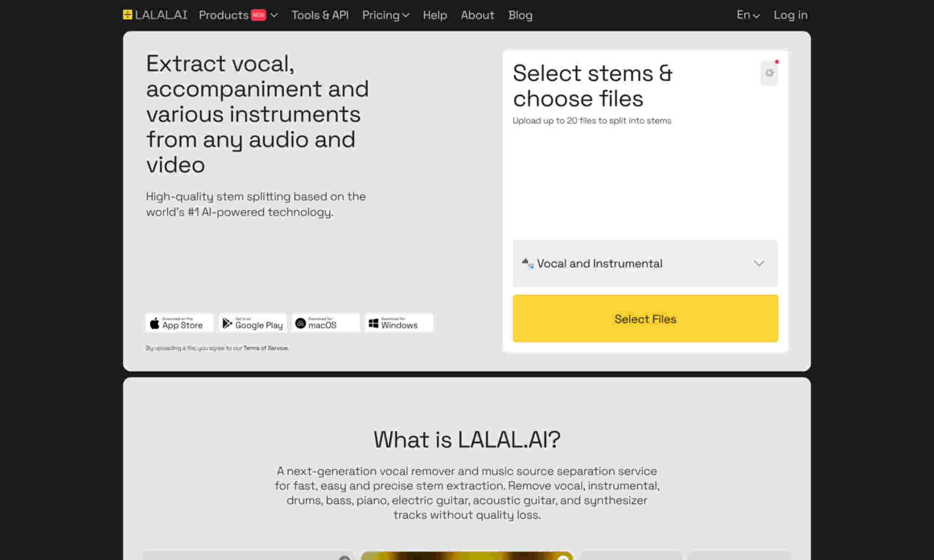
Task: Click the stem type selector microphone icon
Action: pos(527,263)
